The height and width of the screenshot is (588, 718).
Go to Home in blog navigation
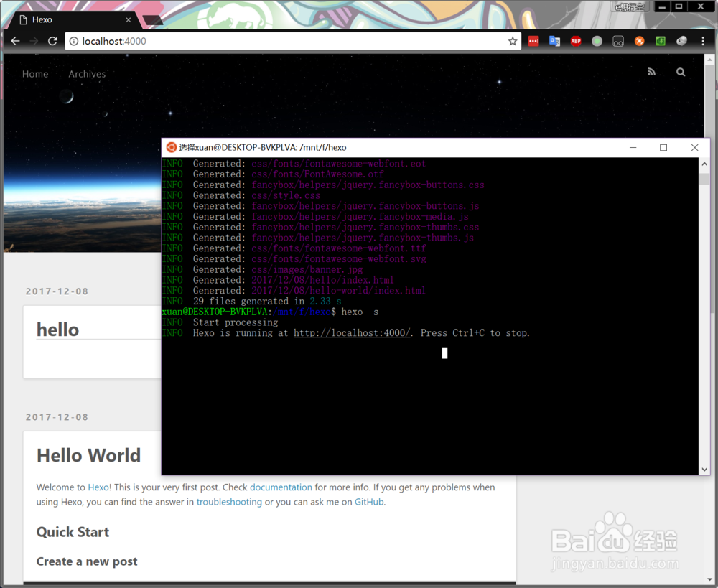(35, 74)
